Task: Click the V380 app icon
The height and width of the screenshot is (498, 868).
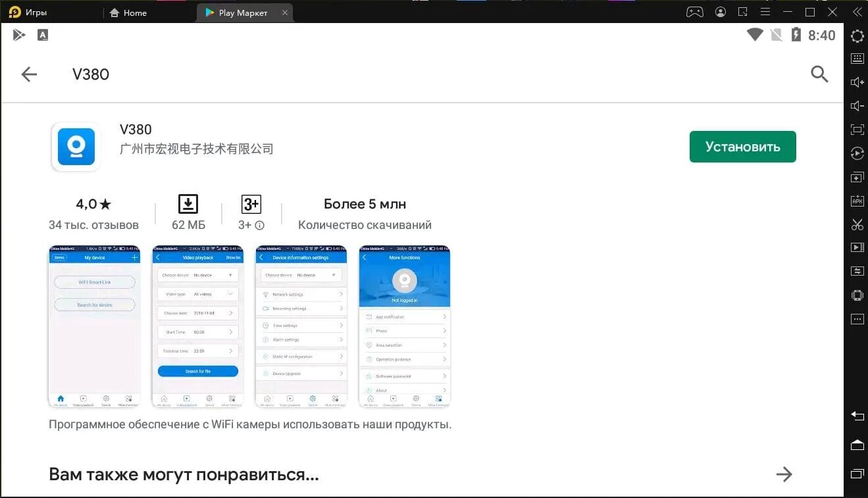Action: pyautogui.click(x=76, y=147)
